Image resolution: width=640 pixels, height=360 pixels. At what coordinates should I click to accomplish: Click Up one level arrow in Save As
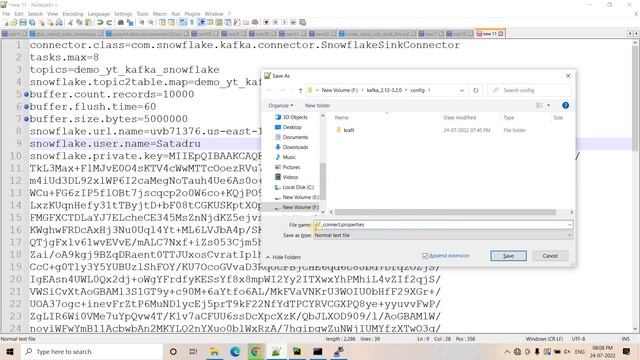coord(300,90)
